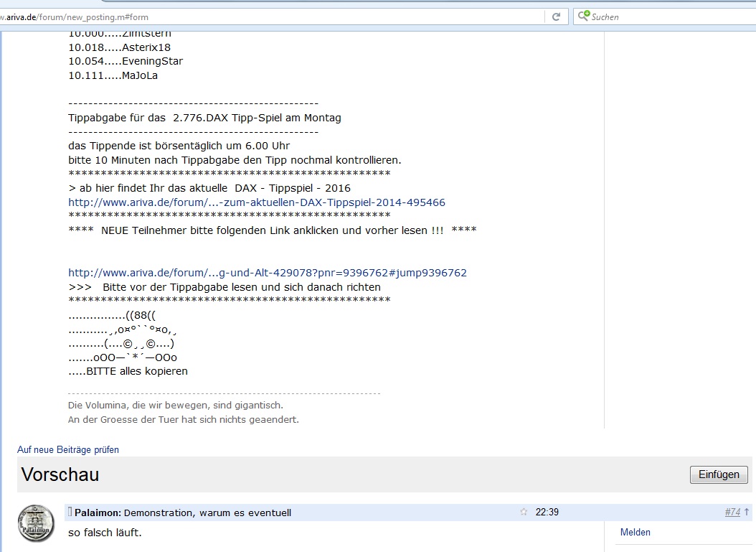Viewport: 756px width, 552px height.
Task: Click the text 10.018.....Asterix18
Action: point(119,47)
